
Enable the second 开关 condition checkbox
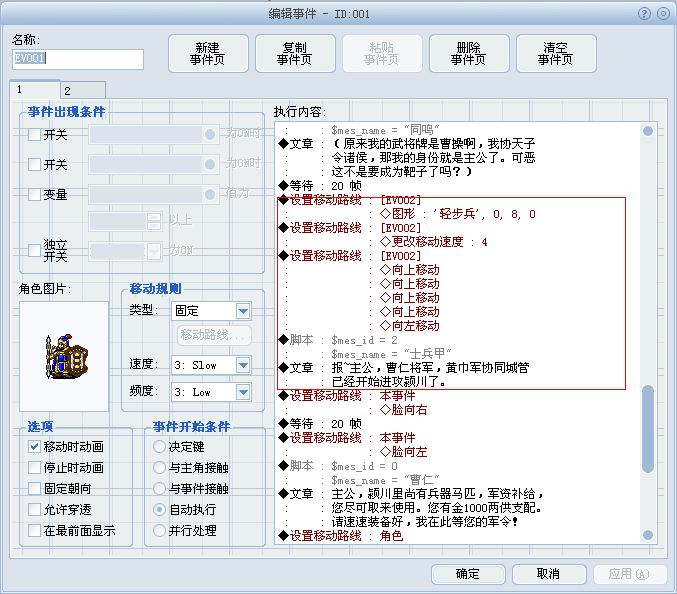click(x=34, y=164)
